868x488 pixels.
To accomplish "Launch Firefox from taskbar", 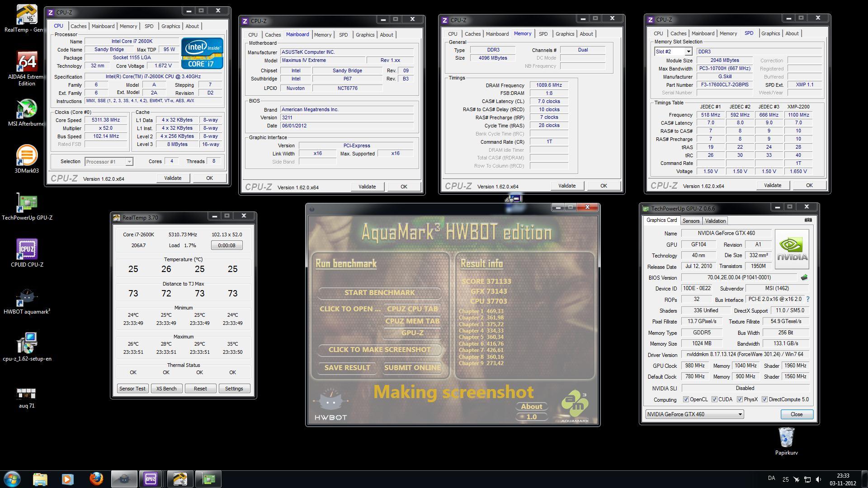I will [x=96, y=479].
